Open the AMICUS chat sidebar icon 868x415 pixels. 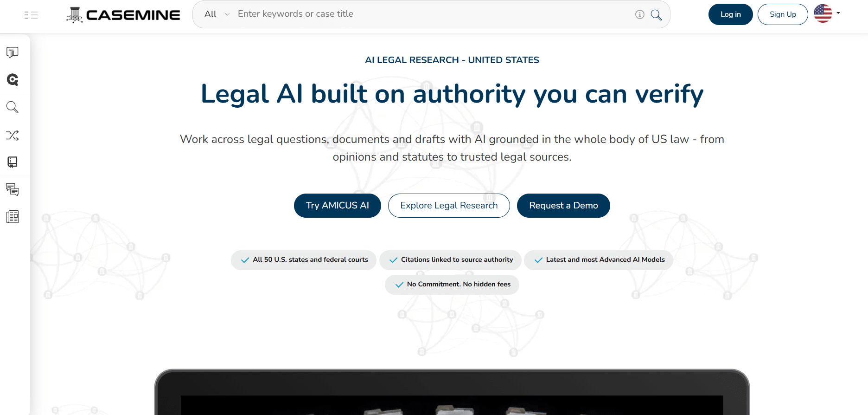pyautogui.click(x=13, y=52)
